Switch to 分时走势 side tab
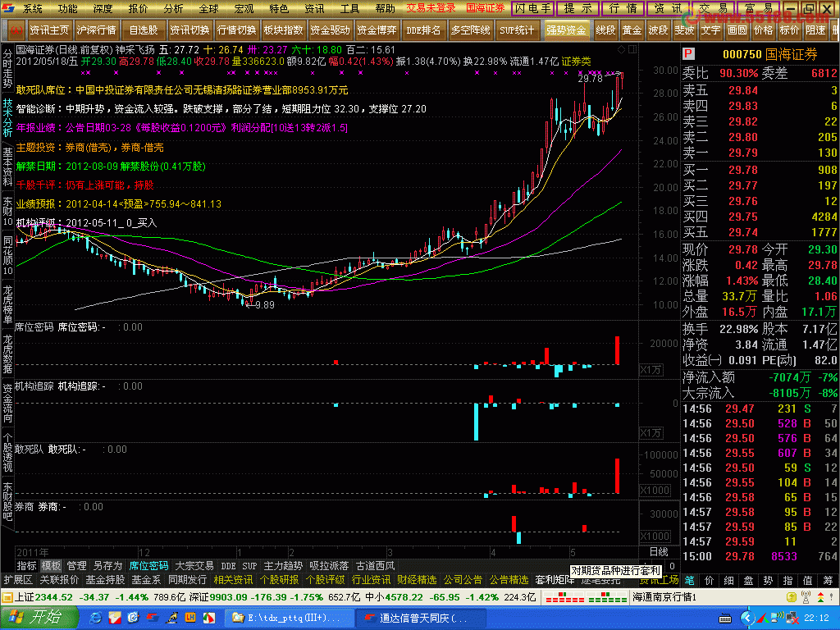 tap(7, 69)
